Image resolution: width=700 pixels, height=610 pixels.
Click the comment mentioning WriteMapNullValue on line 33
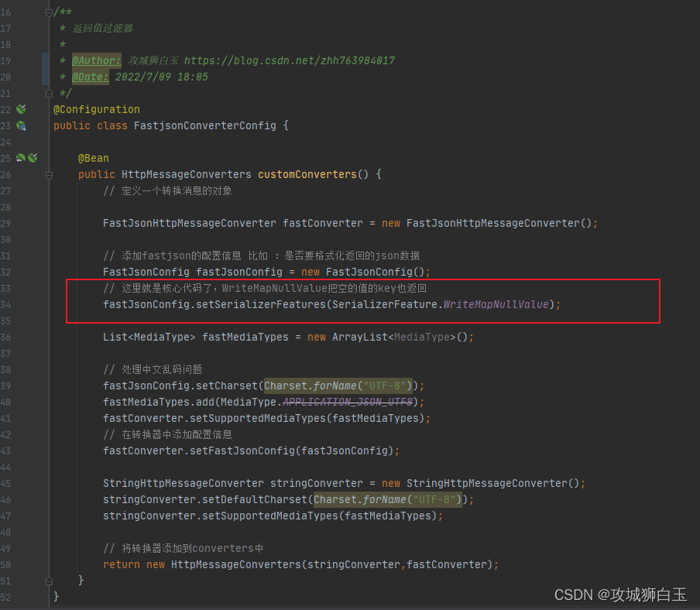(x=265, y=288)
